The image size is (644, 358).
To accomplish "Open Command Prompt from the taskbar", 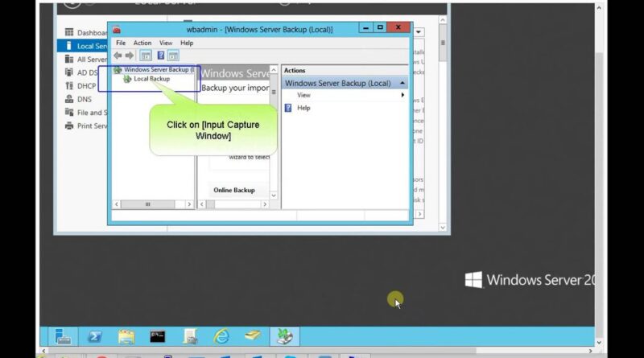I will [x=158, y=336].
